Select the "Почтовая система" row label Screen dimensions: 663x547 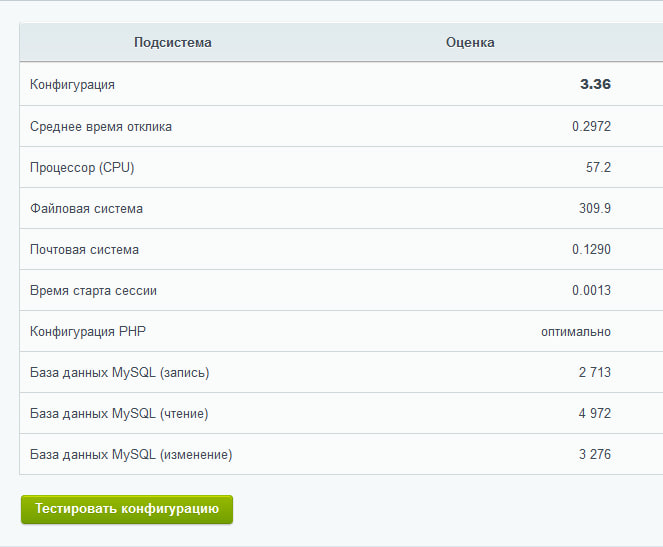pyautogui.click(x=84, y=250)
